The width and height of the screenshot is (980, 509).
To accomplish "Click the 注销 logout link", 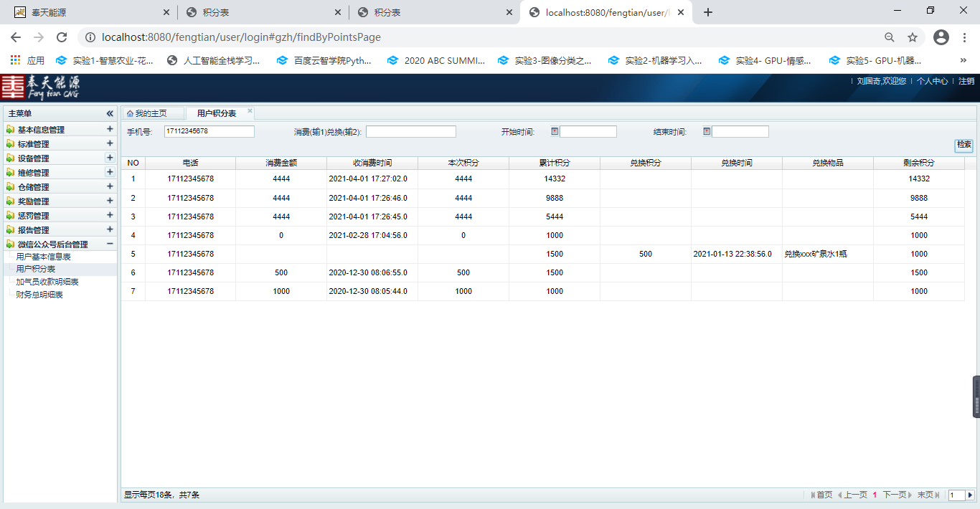I will [966, 81].
